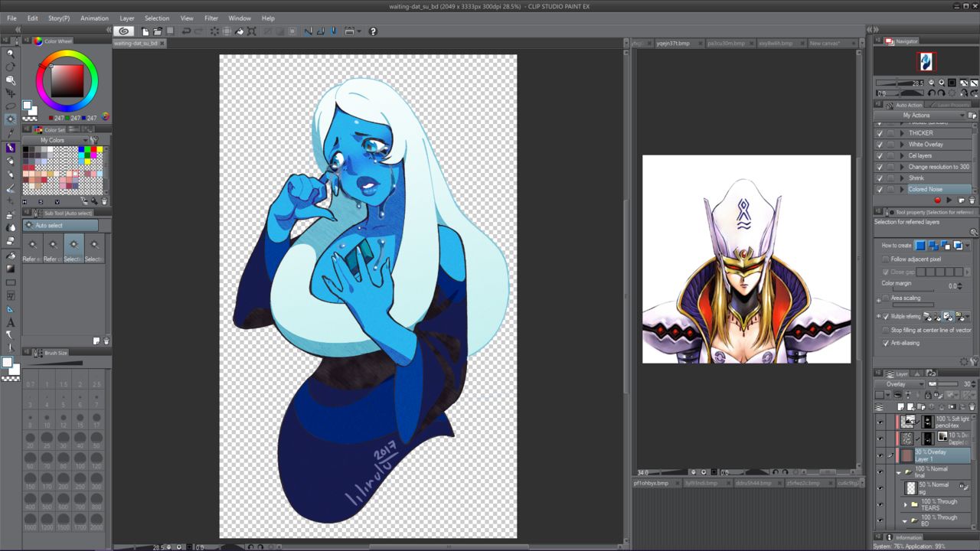Screen dimensions: 980x551
Task: Select the Pen tool highlighted in purple
Action: [x=11, y=148]
